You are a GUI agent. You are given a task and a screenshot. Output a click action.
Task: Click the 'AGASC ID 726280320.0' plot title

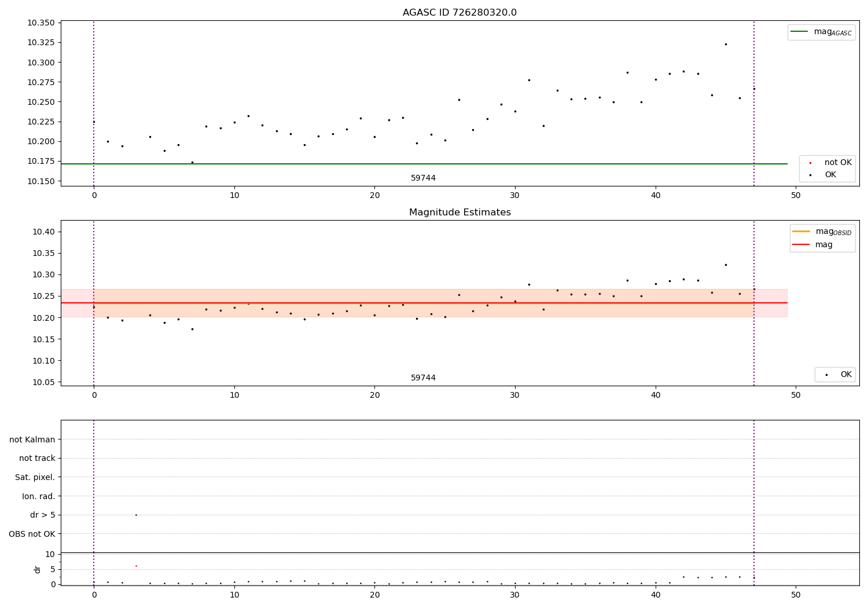click(459, 13)
